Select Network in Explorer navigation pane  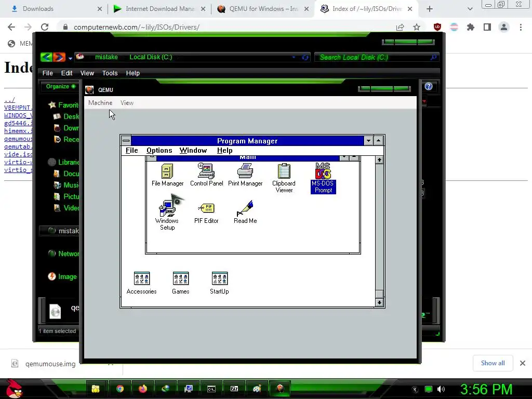(64, 254)
